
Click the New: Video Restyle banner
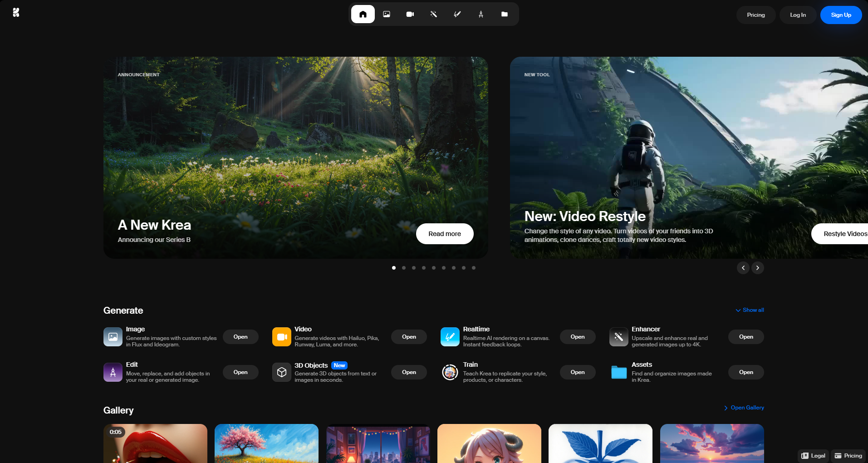pyautogui.click(x=689, y=158)
